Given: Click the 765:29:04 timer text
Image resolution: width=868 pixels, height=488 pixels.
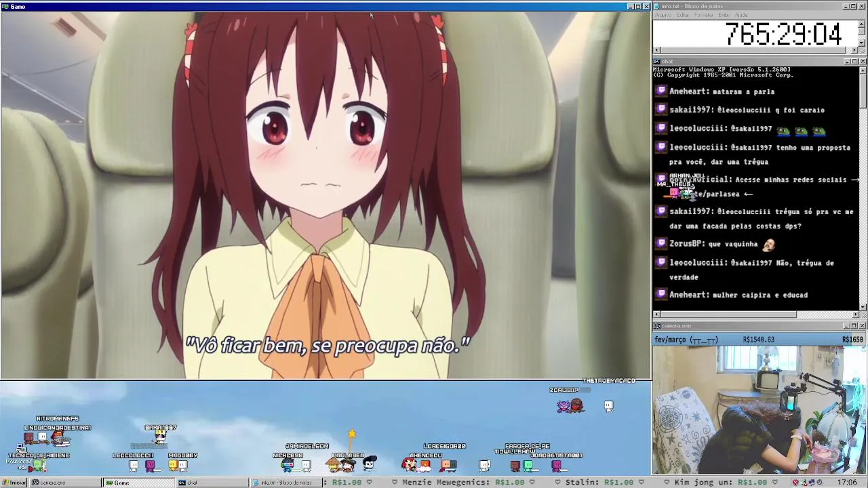Looking at the screenshot, I should pyautogui.click(x=783, y=34).
